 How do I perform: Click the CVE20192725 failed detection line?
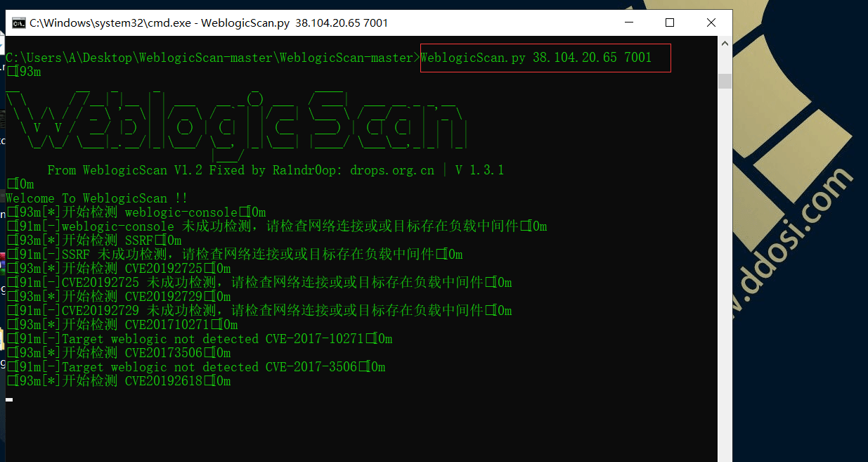pos(259,283)
